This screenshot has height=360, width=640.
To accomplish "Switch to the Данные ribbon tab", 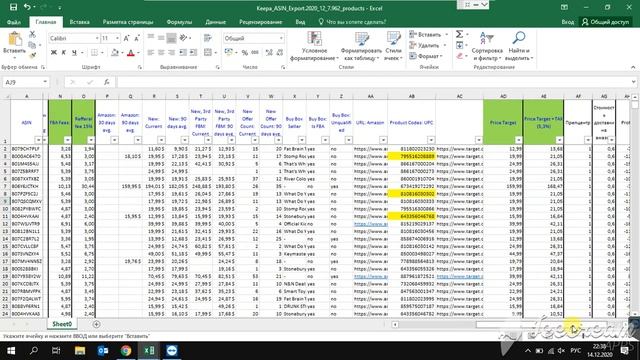I will (216, 22).
